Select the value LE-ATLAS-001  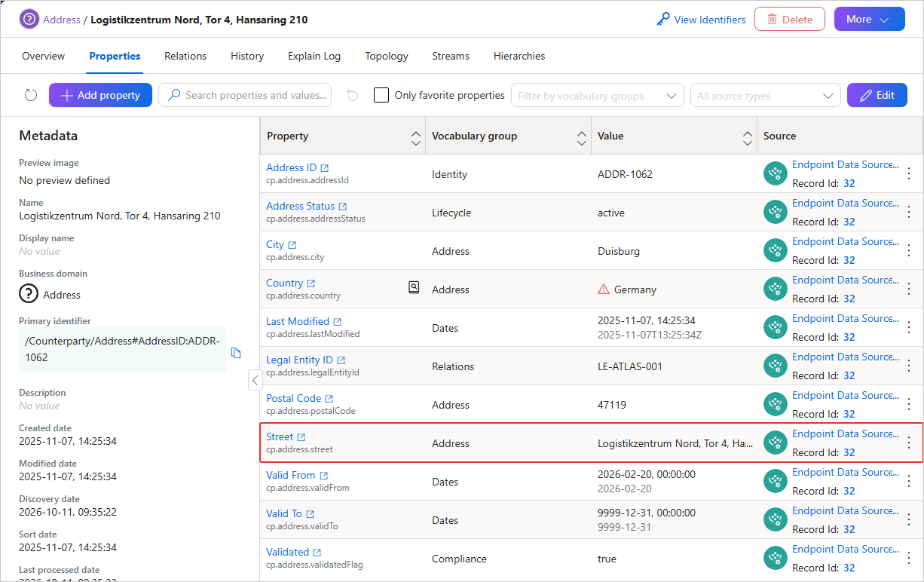coord(630,366)
